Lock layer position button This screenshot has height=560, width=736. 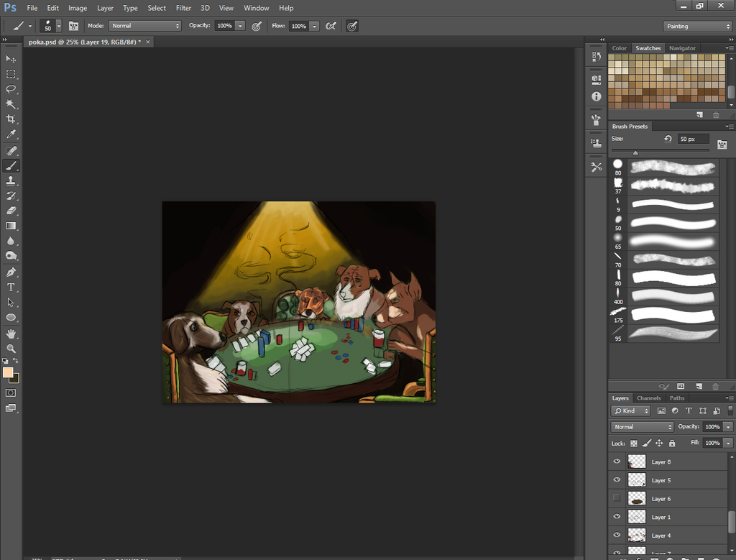pos(659,443)
